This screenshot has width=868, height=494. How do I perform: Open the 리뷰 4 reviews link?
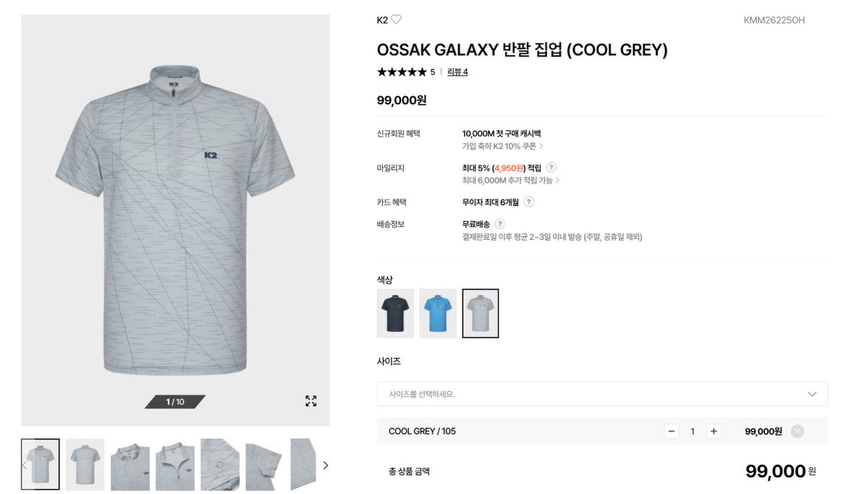(x=458, y=72)
